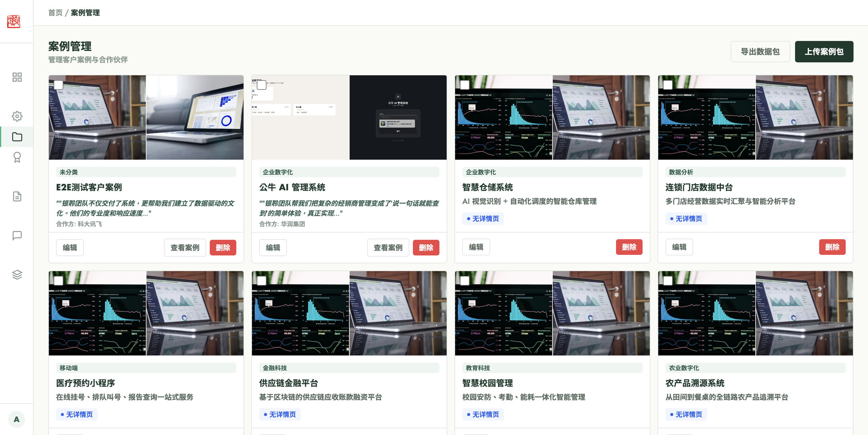The image size is (868, 435).
Task: Click the 农业数字化 category tag
Action: (x=756, y=368)
